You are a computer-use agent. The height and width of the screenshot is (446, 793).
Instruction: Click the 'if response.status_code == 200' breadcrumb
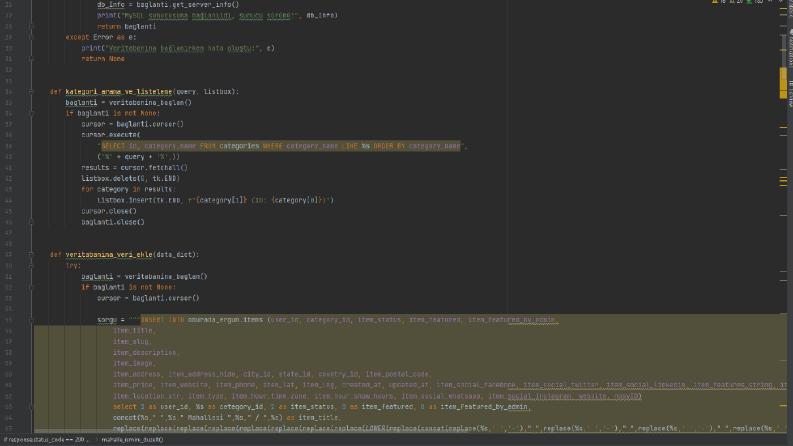(47, 440)
